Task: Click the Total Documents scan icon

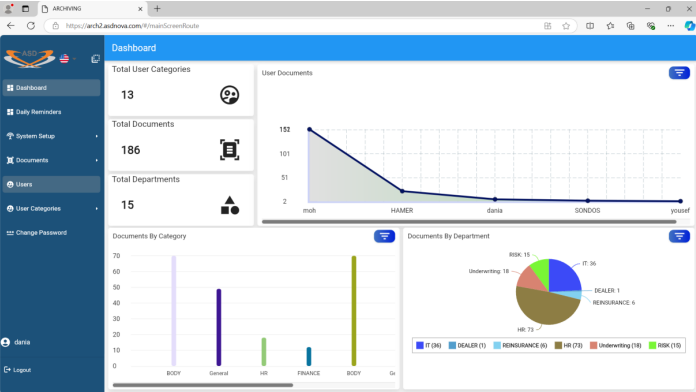Action: pyautogui.click(x=229, y=150)
